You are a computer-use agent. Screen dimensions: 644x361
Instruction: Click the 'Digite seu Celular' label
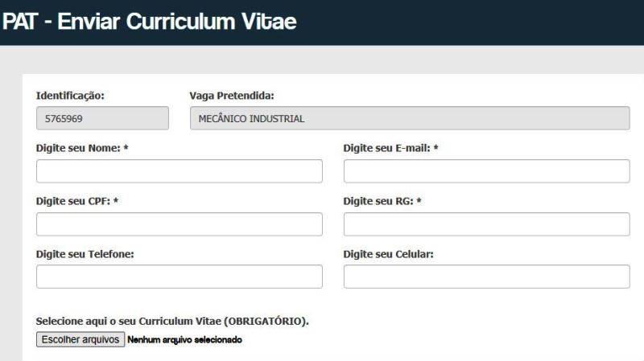[x=388, y=254]
